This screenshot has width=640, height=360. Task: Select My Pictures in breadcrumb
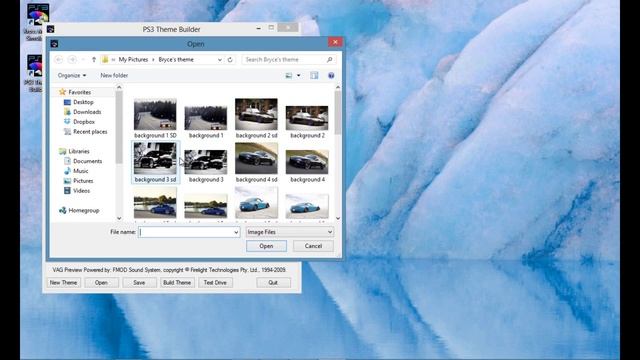[133, 60]
